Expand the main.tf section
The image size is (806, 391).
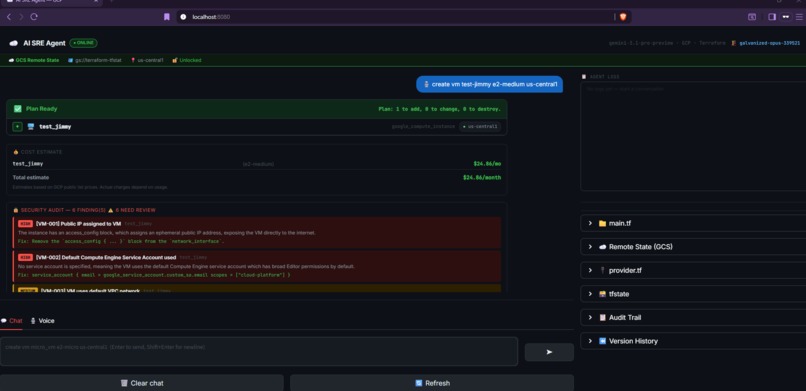693,224
